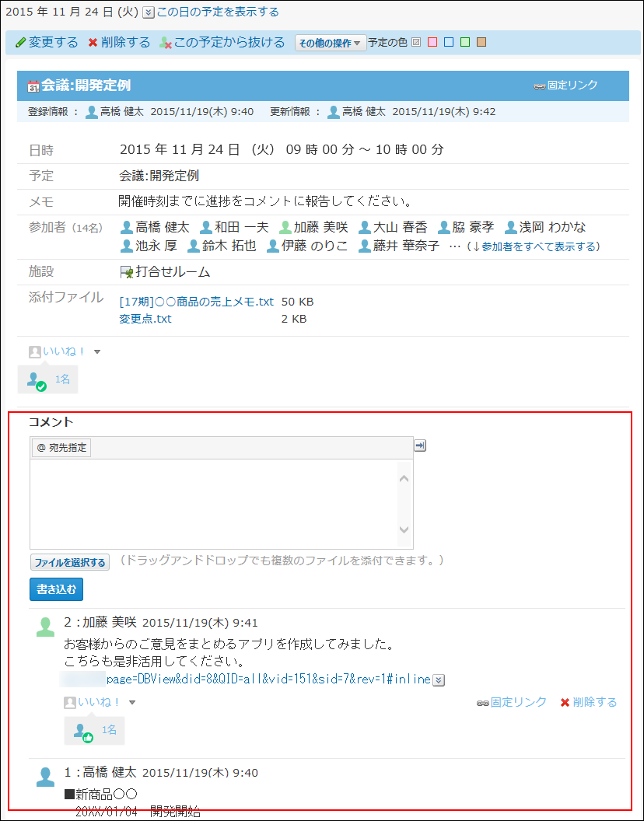Click the comment box scroll down arrow
This screenshot has width=644, height=821.
tap(404, 529)
